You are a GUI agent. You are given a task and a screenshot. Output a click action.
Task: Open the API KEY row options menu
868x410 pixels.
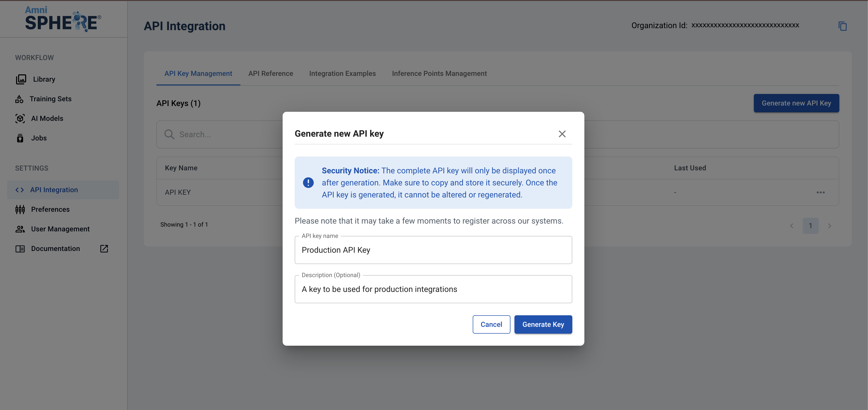pyautogui.click(x=820, y=192)
